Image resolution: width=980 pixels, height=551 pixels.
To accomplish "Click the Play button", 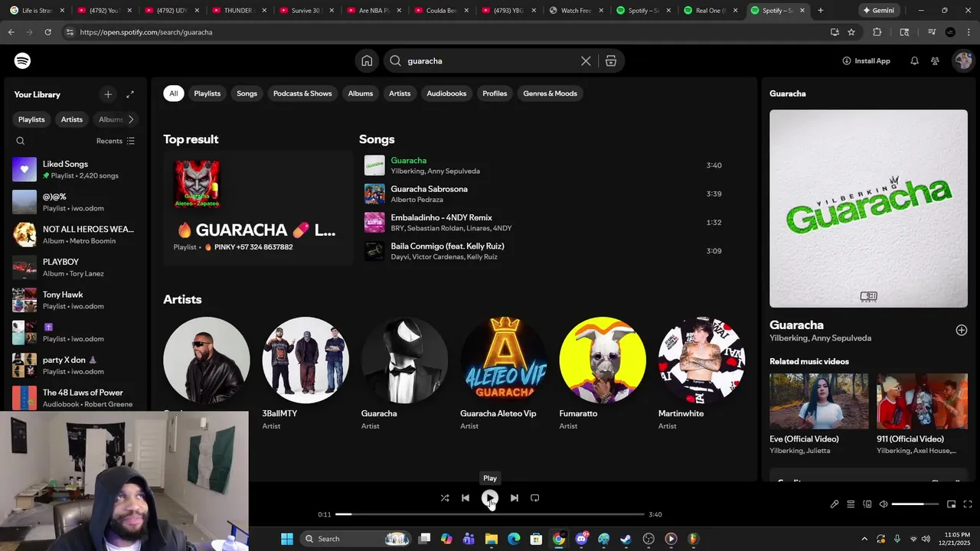I will 490,498.
